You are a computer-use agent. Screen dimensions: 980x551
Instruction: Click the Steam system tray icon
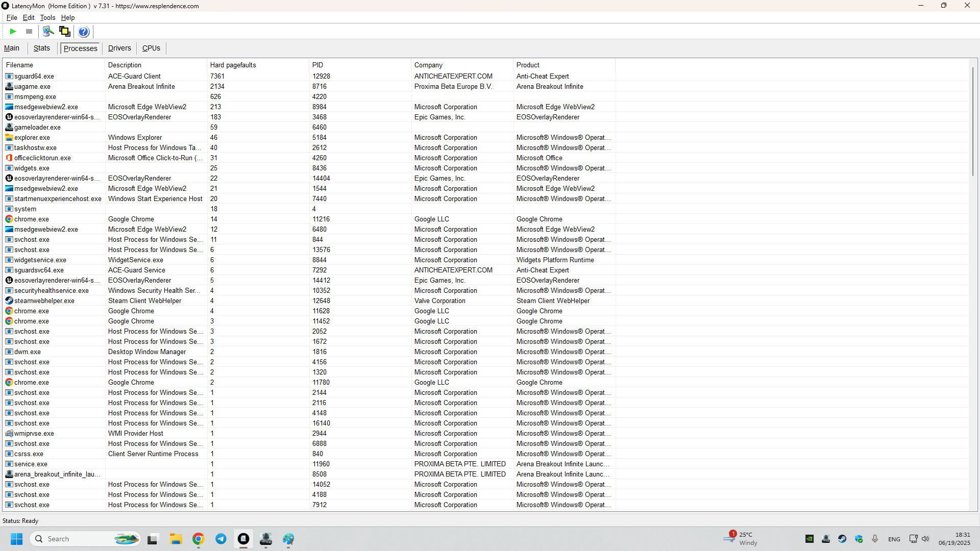[842, 539]
